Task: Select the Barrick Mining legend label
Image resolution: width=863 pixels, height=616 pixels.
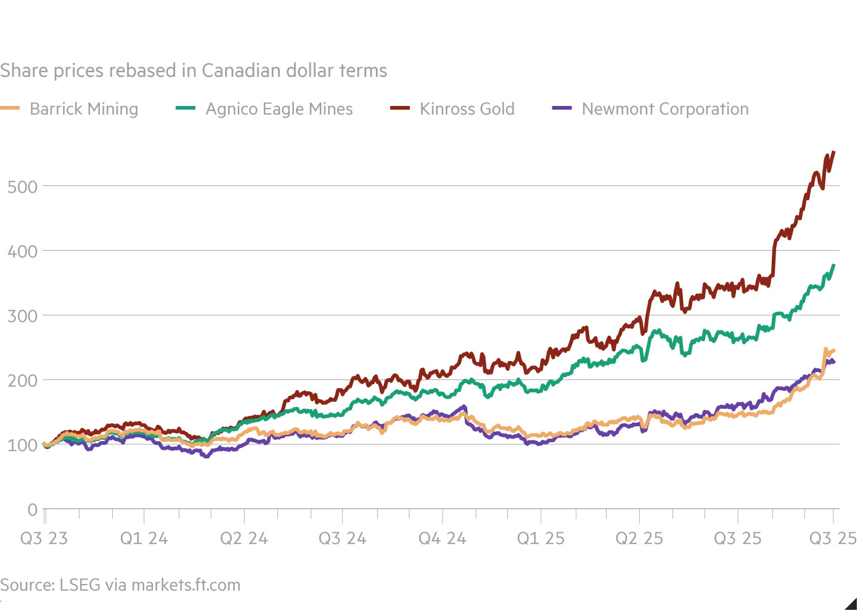Action: [84, 109]
